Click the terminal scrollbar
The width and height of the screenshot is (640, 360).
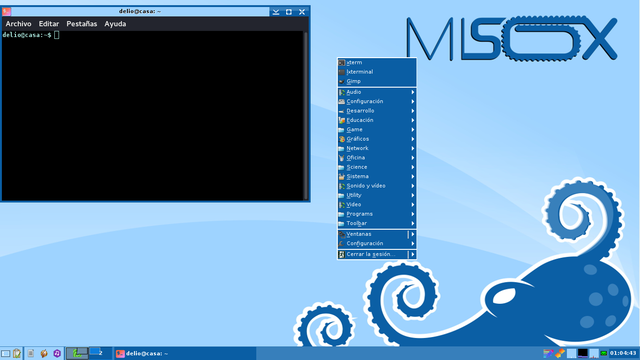click(x=305, y=116)
